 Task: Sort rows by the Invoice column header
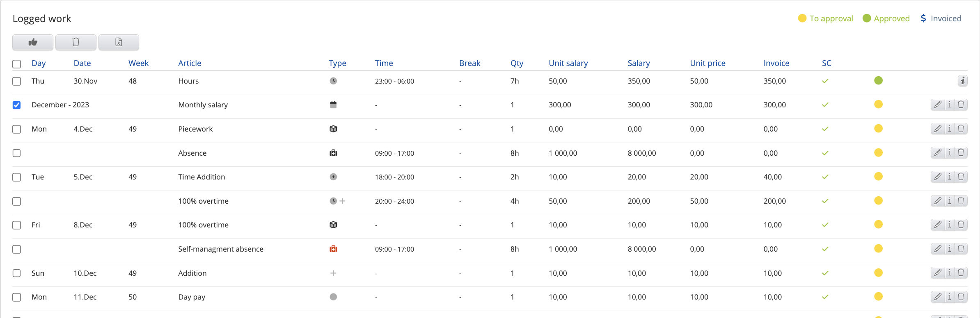point(776,63)
